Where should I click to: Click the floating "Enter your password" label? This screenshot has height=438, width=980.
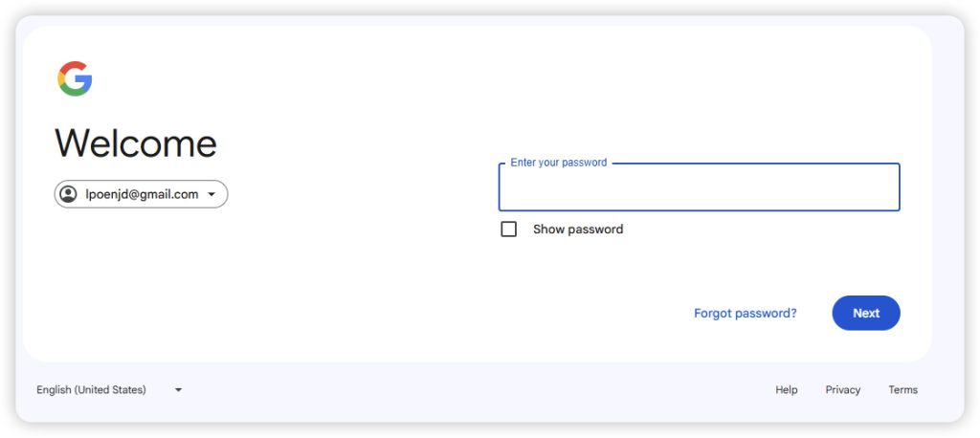coord(559,163)
